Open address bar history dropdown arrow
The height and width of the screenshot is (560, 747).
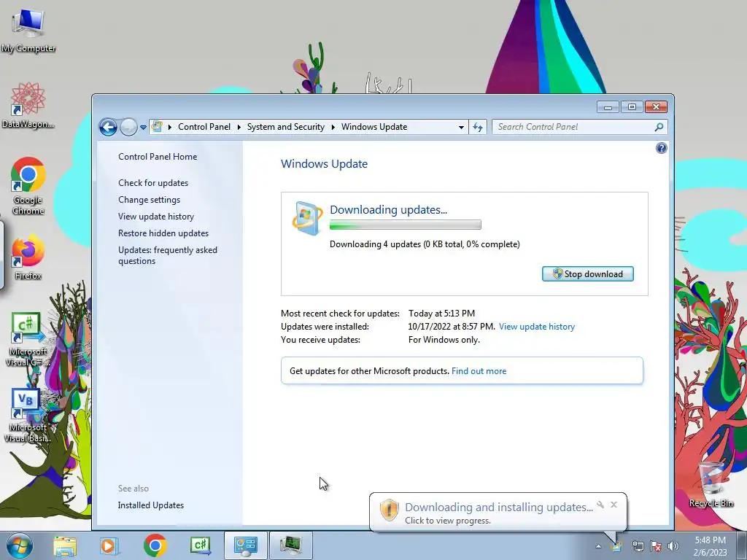click(461, 127)
